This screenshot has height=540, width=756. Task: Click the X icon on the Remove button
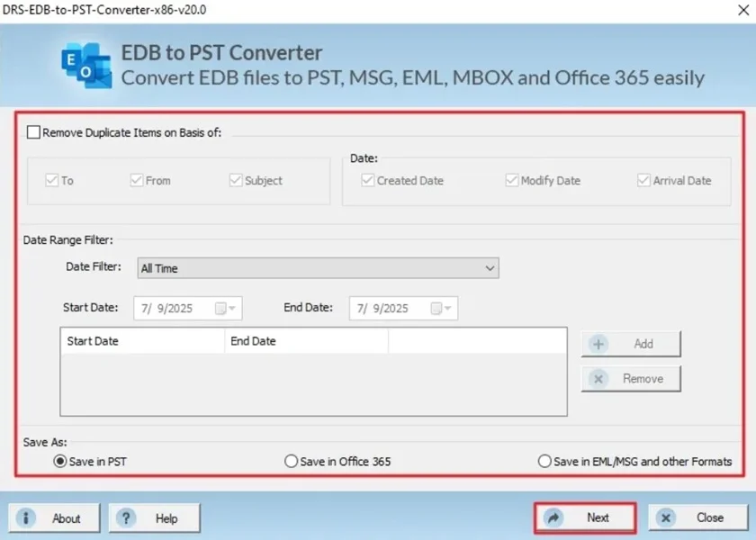(598, 378)
